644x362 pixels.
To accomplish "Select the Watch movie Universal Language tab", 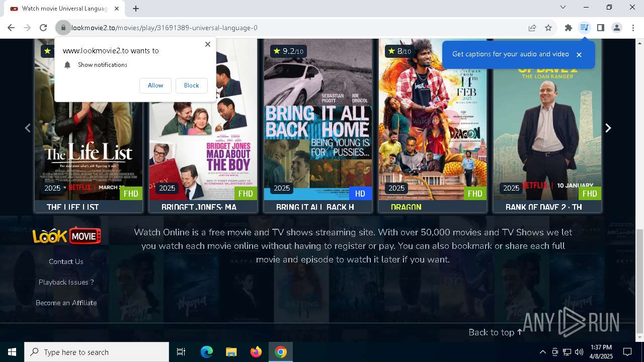I will [64, 9].
